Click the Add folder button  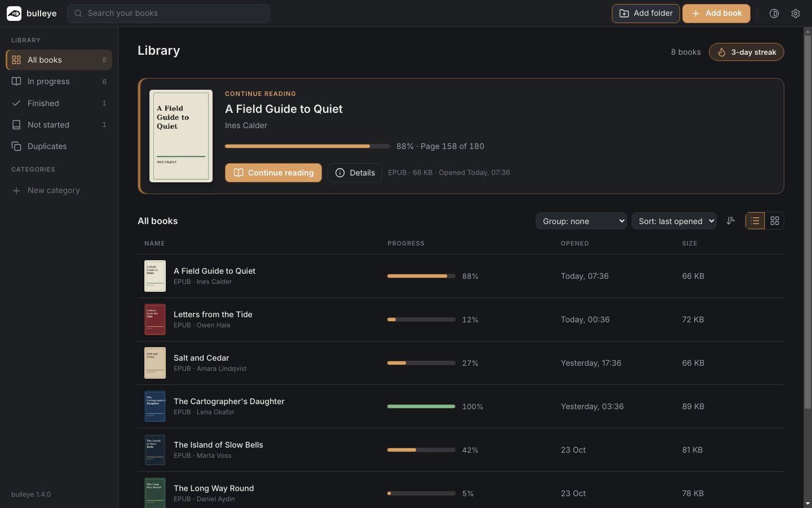point(646,14)
